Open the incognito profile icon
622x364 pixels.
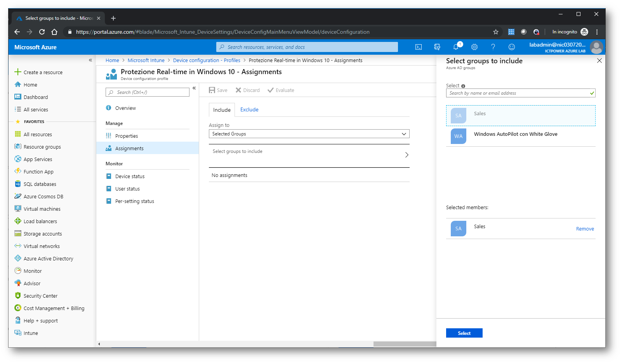click(584, 32)
